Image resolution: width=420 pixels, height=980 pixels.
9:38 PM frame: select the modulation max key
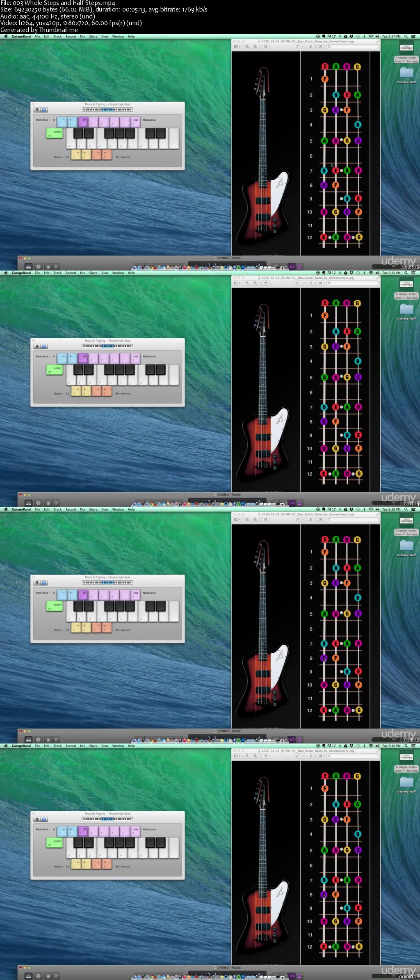(x=135, y=358)
